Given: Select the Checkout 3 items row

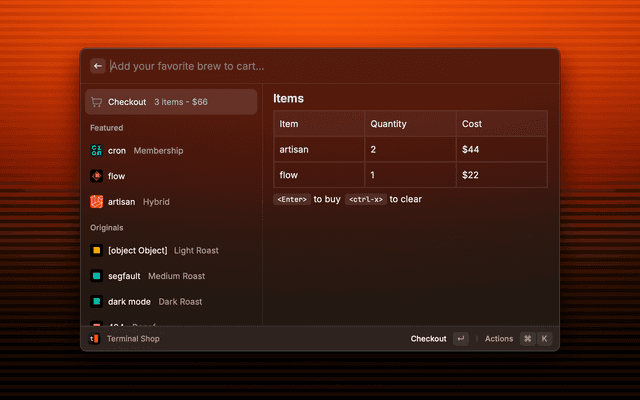Looking at the screenshot, I should coord(170,102).
